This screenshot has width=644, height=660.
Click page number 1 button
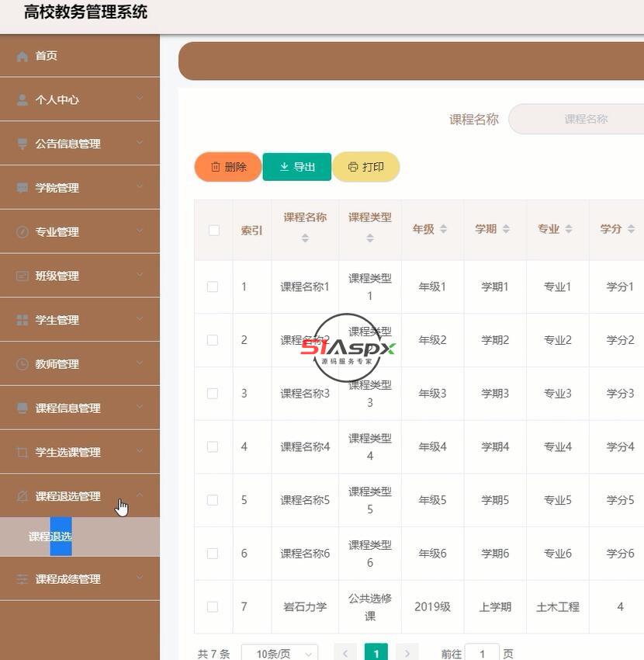376,653
